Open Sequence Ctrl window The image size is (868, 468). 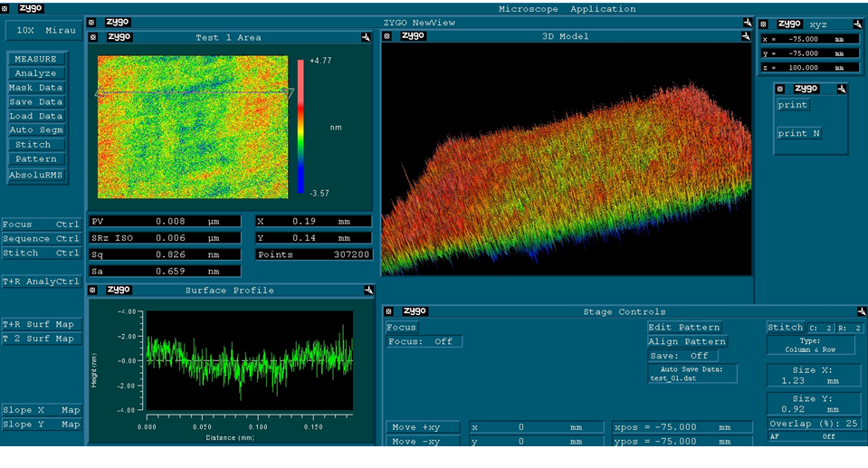pyautogui.click(x=42, y=239)
